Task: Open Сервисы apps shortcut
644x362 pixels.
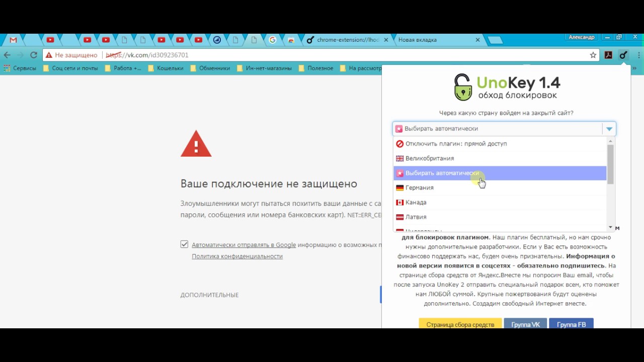Action: [x=20, y=68]
